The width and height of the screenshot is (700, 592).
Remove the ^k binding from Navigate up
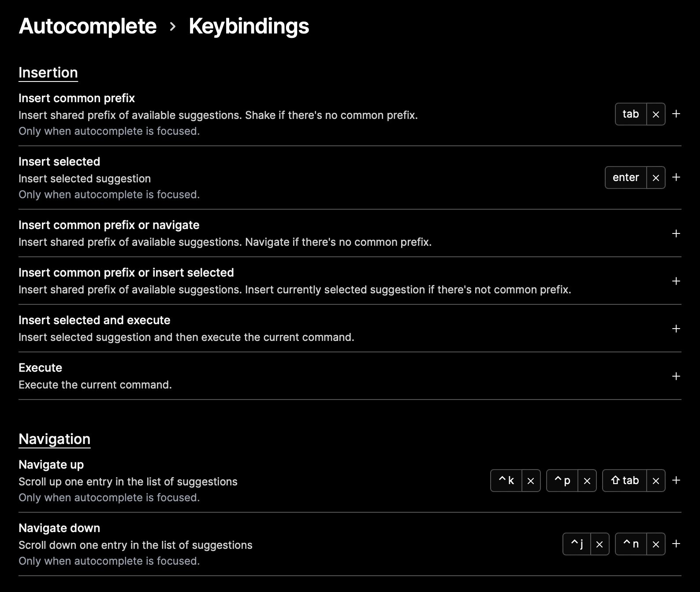tap(531, 481)
